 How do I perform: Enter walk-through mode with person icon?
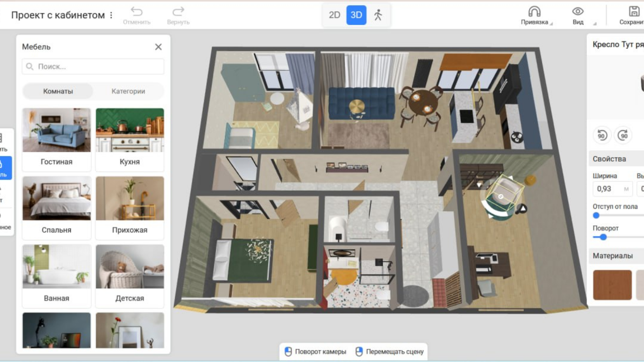[x=378, y=15]
